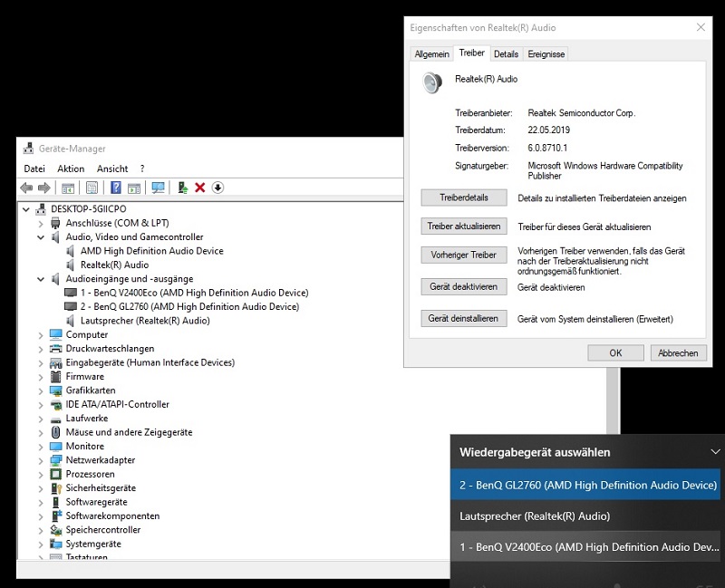
Task: Click the back navigation arrow in Geräte-Manager
Action: click(27, 188)
